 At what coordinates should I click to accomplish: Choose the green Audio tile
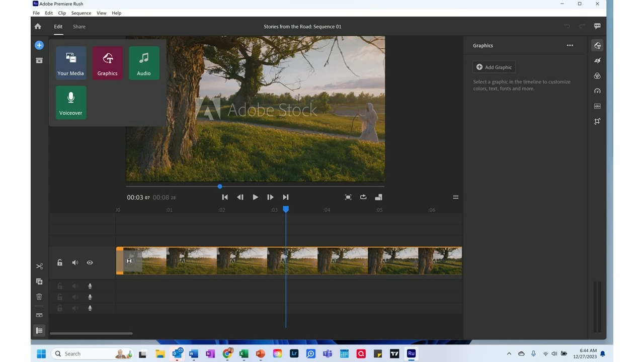click(144, 63)
